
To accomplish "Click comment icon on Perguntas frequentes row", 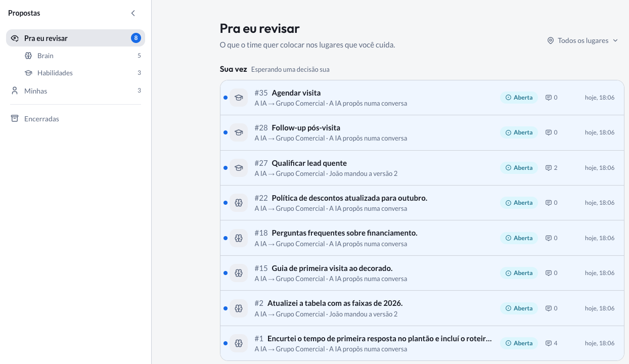I will 548,238.
